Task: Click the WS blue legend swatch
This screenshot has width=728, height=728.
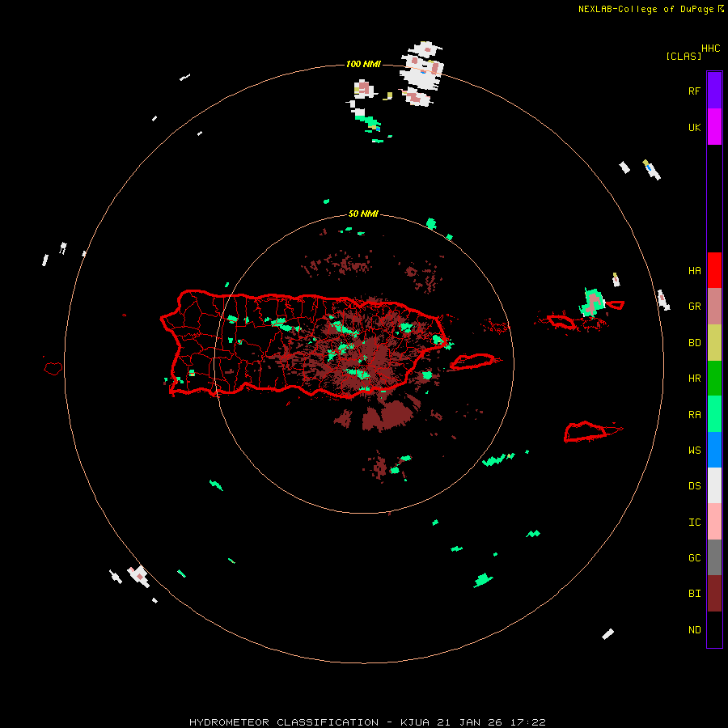Action: 714,450
